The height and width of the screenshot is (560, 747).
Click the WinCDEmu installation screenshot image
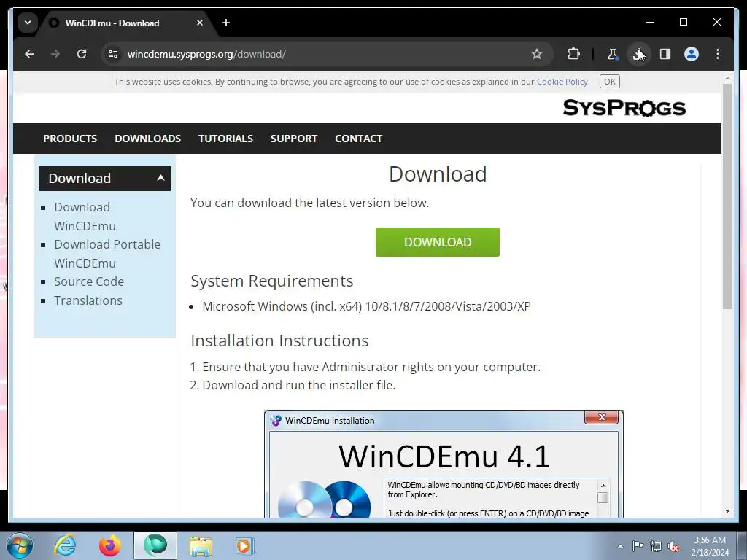(444, 464)
